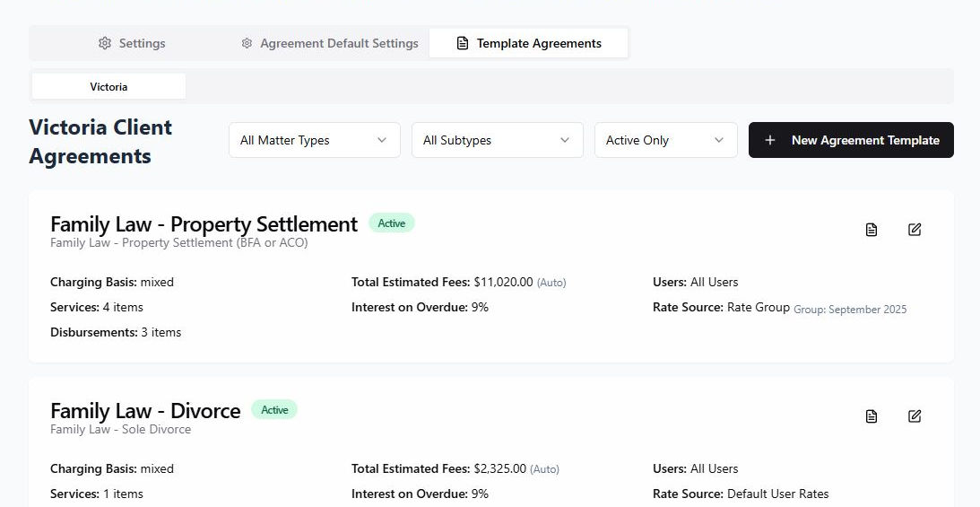This screenshot has width=980, height=507.
Task: Click the Template Agreements document icon
Action: click(463, 43)
